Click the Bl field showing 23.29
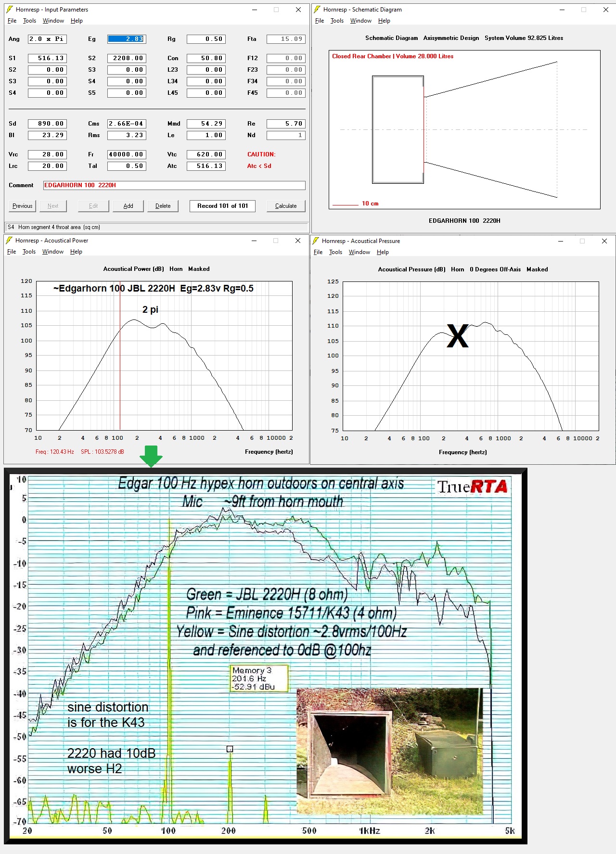The width and height of the screenshot is (616, 854). pos(47,135)
